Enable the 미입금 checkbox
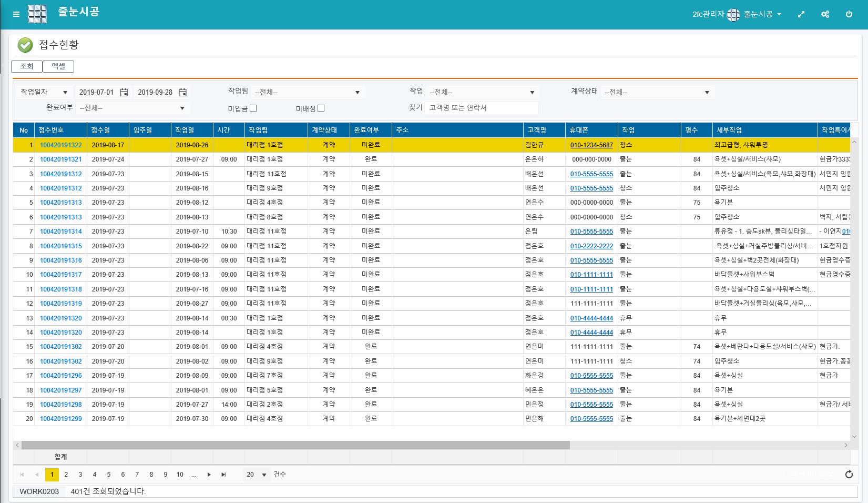Viewport: 868px width, 503px height. point(253,108)
